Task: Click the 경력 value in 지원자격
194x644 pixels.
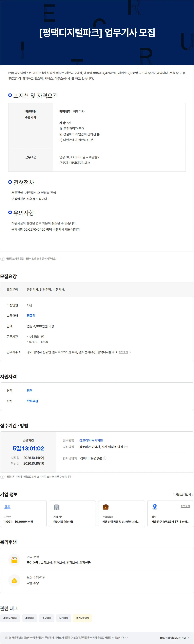Action: (30, 390)
